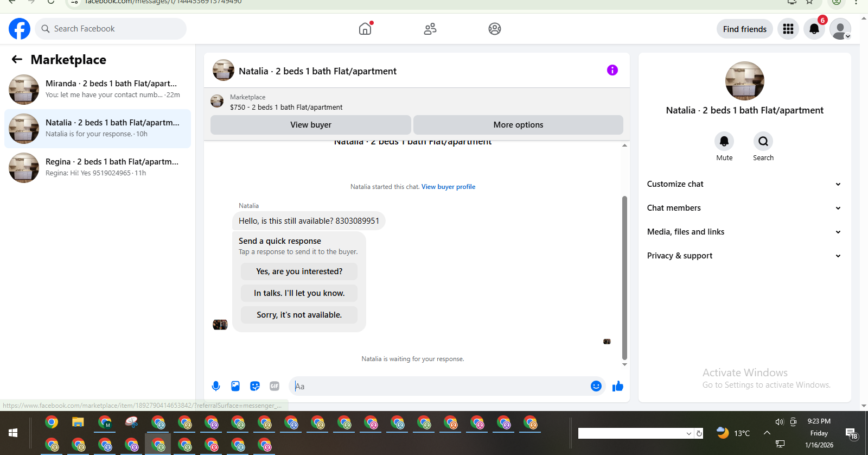Open the Facebook menu grid icon
This screenshot has width=868, height=455.
click(x=788, y=29)
